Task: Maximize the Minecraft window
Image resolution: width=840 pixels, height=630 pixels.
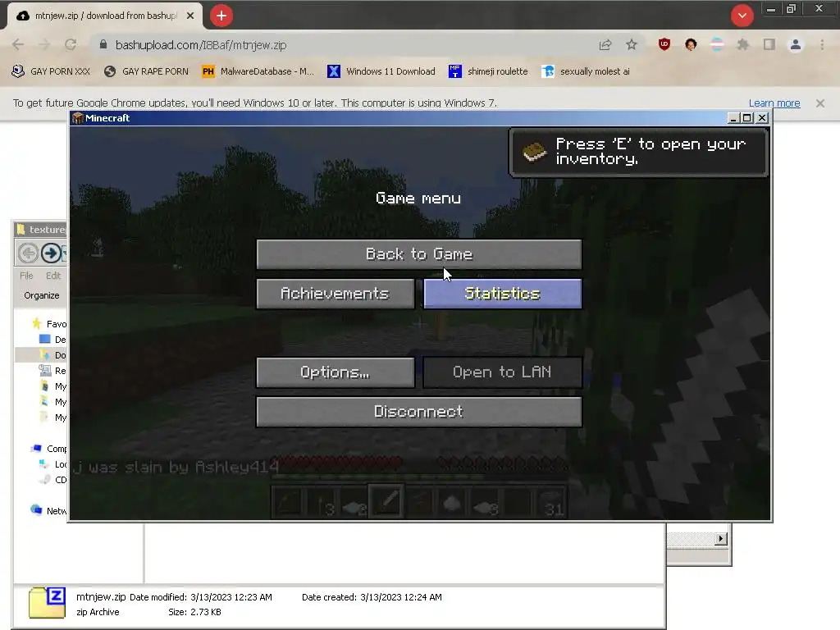Action: [x=746, y=118]
